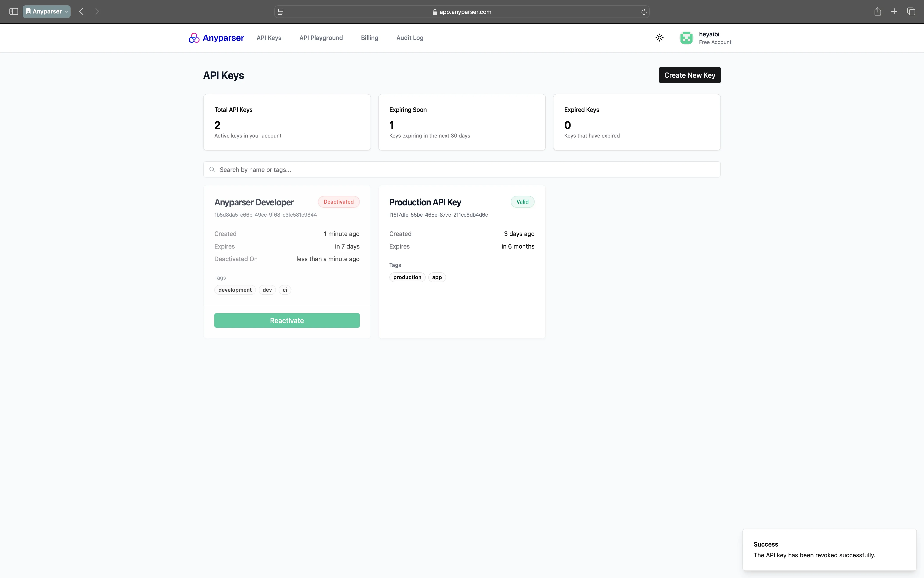
Task: Click the Deactivated status badge
Action: pyautogui.click(x=338, y=201)
